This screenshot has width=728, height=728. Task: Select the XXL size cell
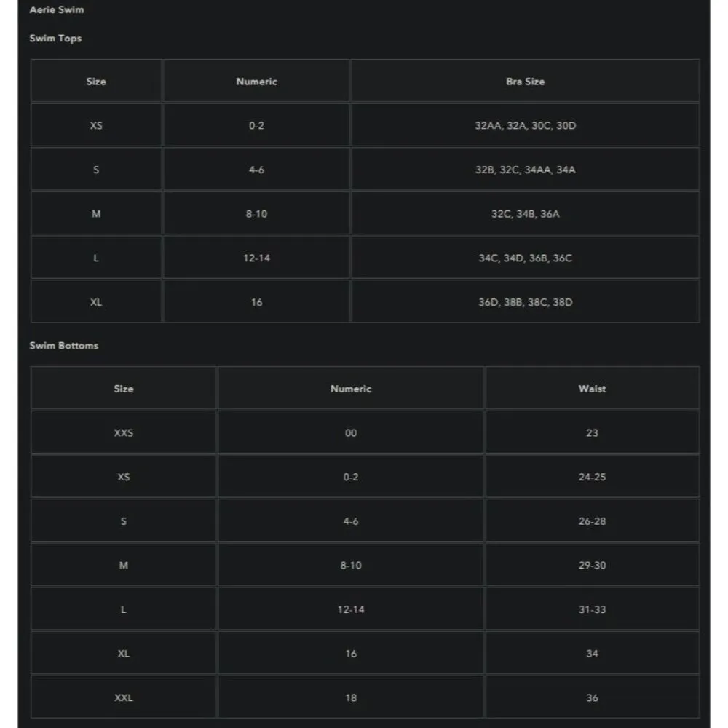coord(124,698)
